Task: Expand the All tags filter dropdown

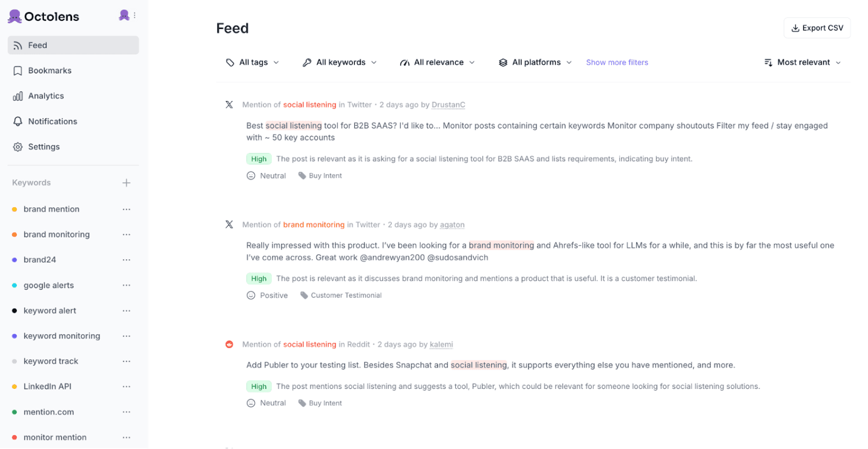Action: tap(252, 62)
